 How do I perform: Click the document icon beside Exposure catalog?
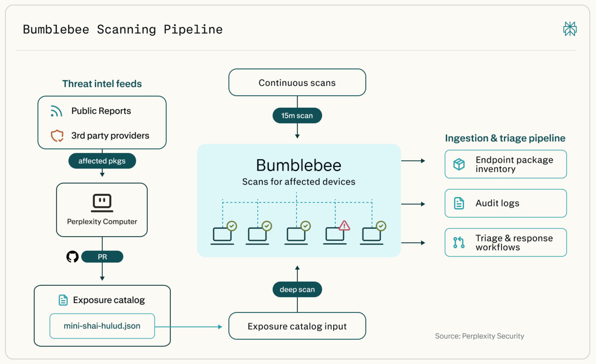click(x=63, y=300)
